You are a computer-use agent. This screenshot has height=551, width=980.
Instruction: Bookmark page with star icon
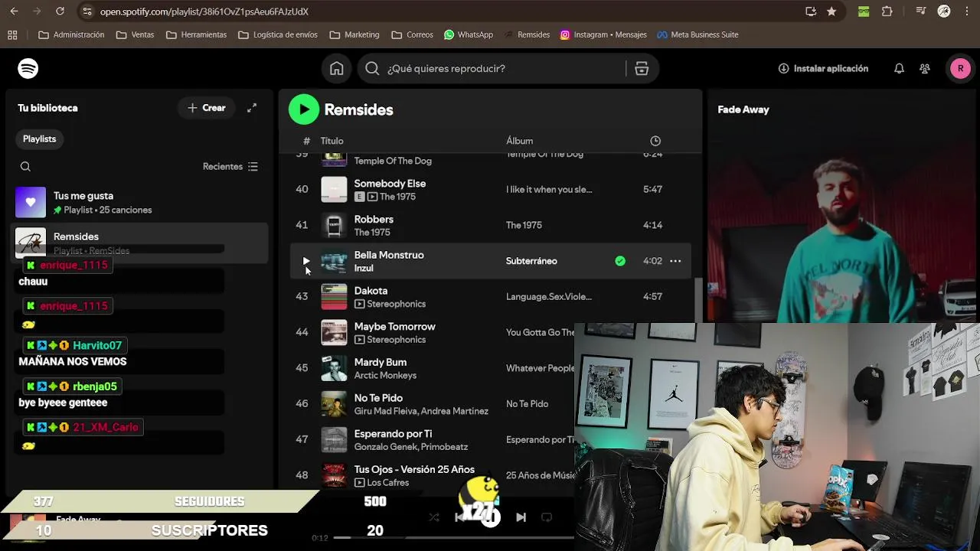click(x=831, y=11)
